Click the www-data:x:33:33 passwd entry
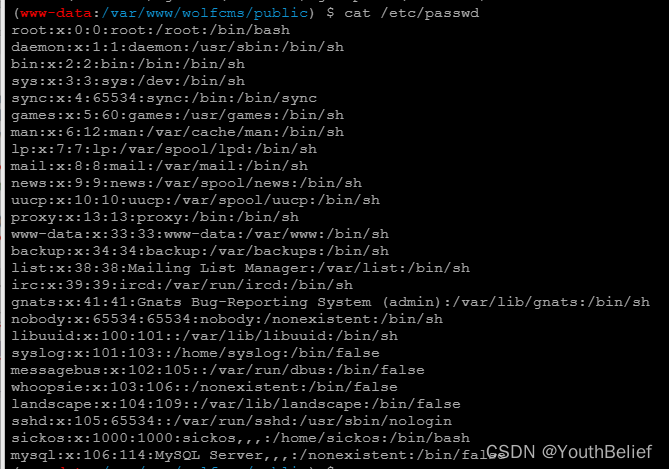The image size is (669, 469). coord(200,234)
